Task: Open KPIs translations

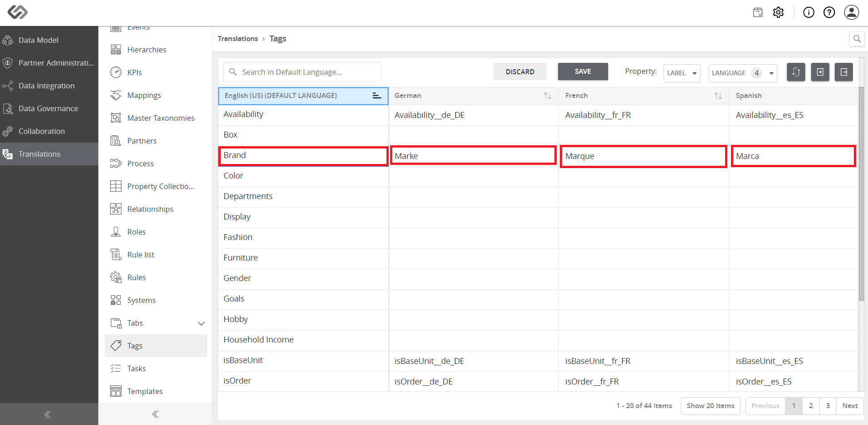Action: 156,72
